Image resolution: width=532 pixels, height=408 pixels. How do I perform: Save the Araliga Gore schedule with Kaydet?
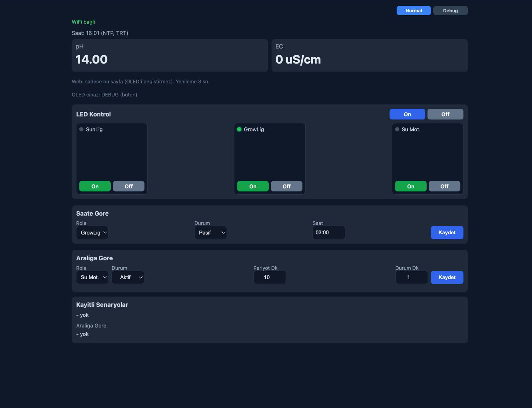(x=447, y=277)
